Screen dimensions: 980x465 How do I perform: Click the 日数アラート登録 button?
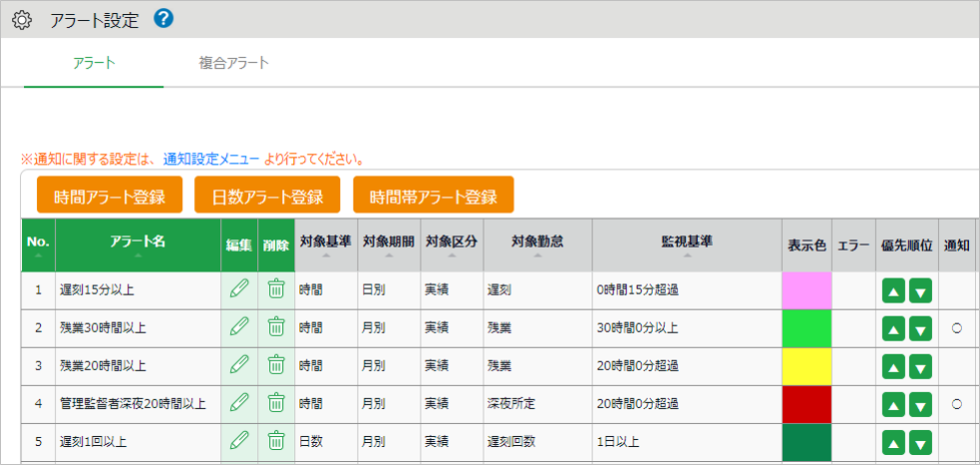[267, 196]
